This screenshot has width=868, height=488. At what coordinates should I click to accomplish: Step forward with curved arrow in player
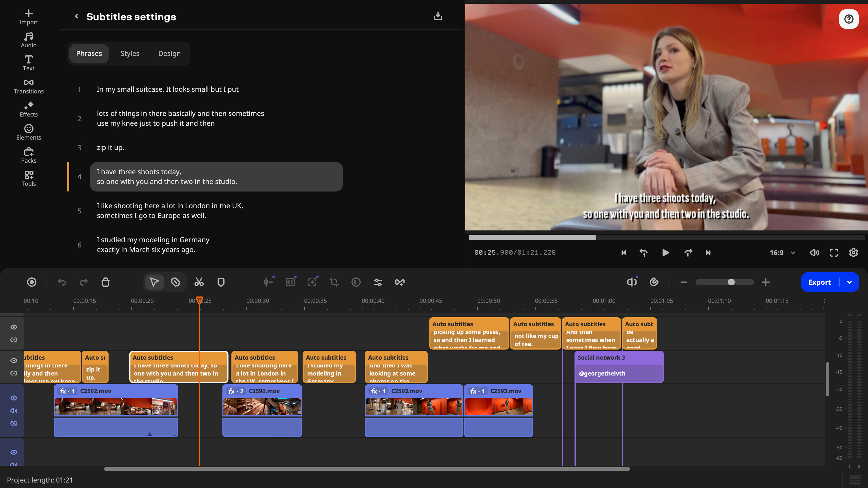point(688,253)
